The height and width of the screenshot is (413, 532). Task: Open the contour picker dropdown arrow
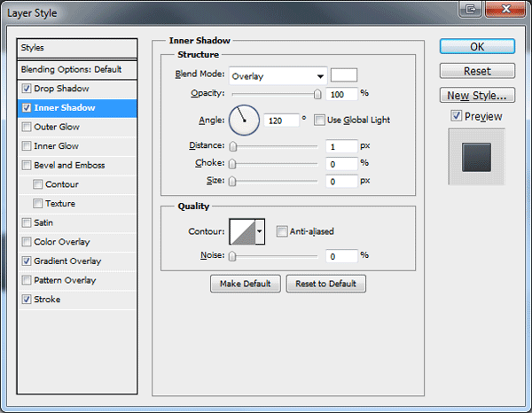pos(260,231)
